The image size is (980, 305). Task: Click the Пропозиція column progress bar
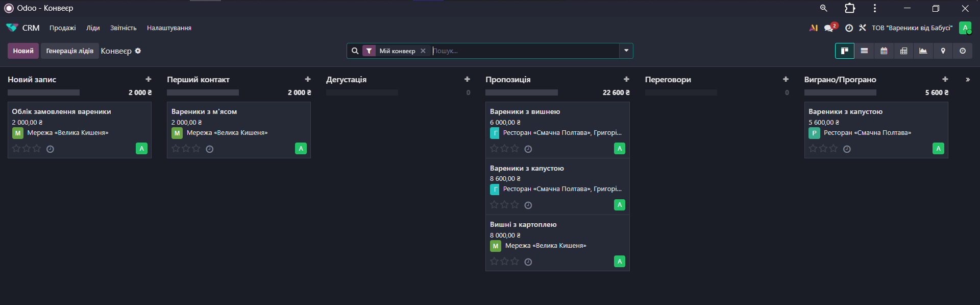521,92
